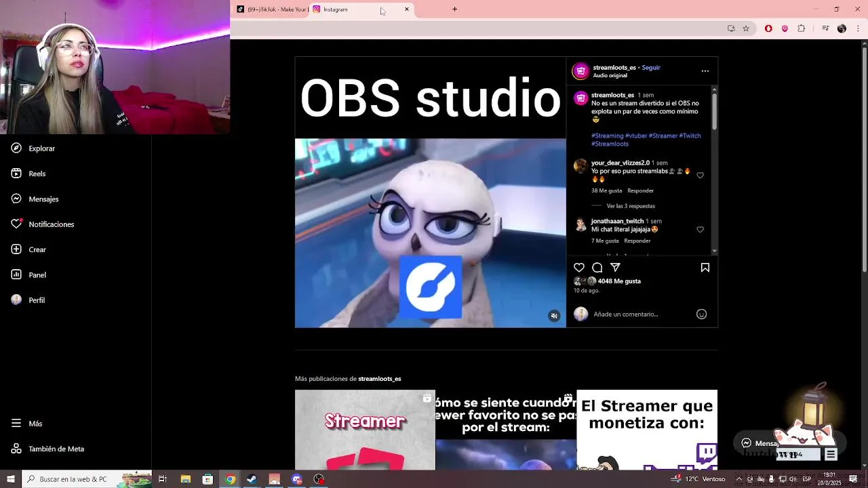Image resolution: width=868 pixels, height=488 pixels.
Task: Save the post with bookmark icon
Action: (x=705, y=268)
